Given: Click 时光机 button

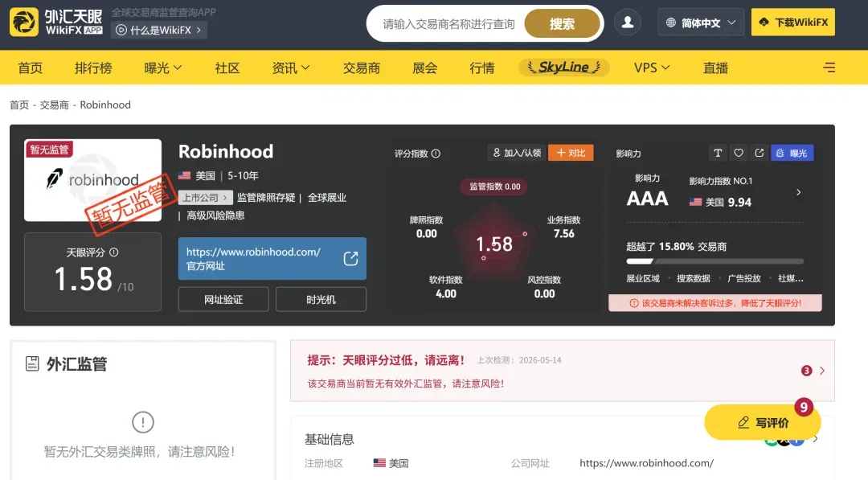Looking at the screenshot, I should tap(321, 300).
